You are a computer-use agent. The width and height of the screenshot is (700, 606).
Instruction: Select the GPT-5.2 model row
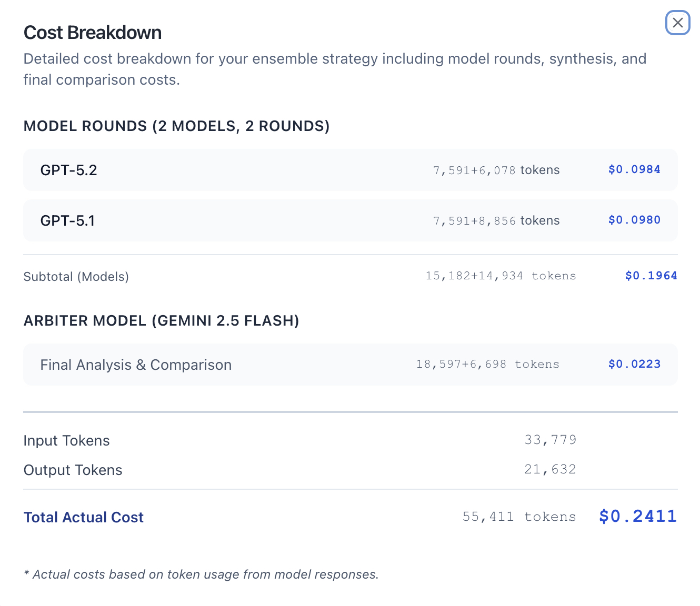[69, 169]
